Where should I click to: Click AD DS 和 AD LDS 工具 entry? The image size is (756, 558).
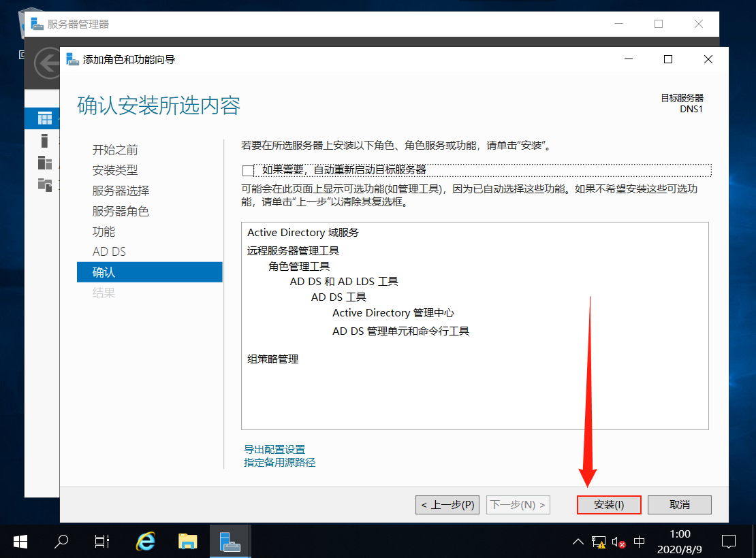click(344, 282)
